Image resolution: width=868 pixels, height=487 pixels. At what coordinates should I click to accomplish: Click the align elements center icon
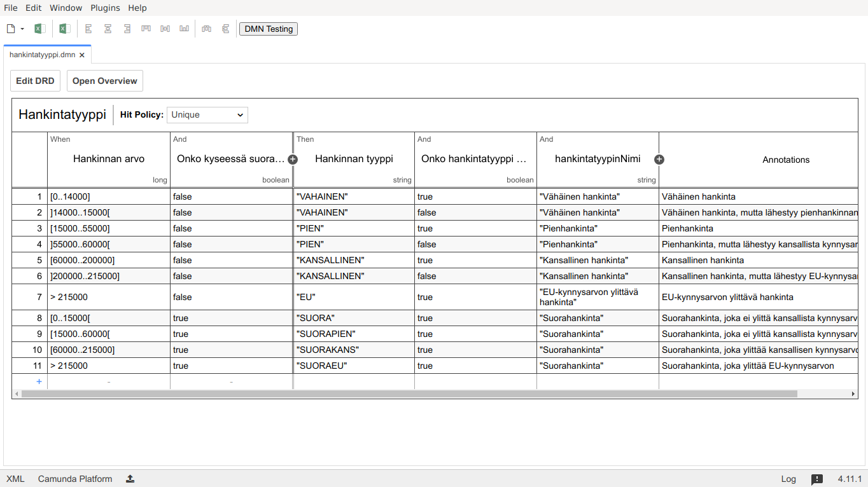[108, 29]
